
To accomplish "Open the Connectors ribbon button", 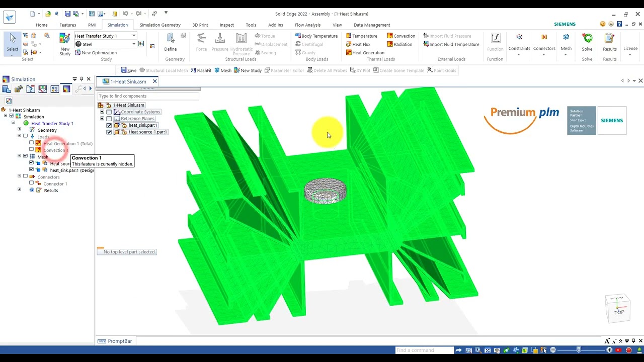I will (x=544, y=44).
